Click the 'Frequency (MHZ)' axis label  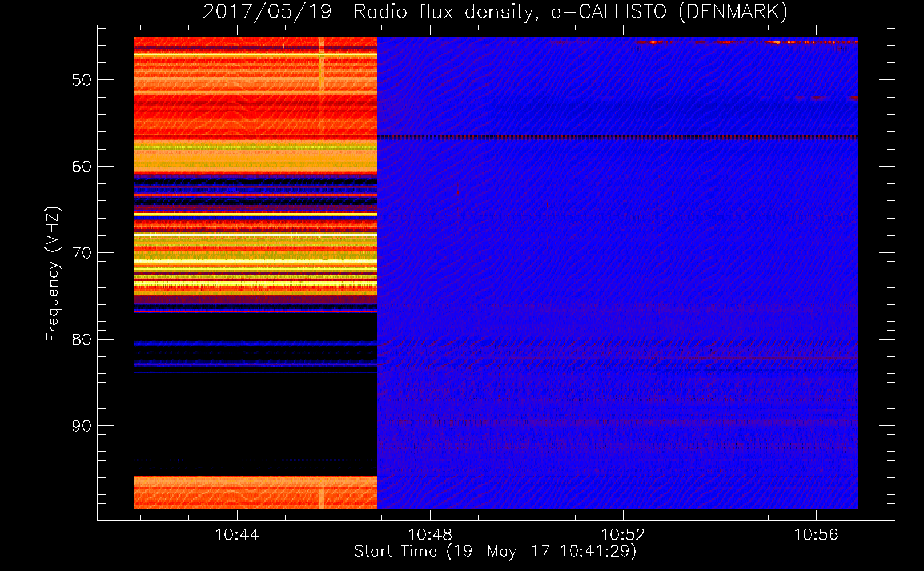[53, 274]
